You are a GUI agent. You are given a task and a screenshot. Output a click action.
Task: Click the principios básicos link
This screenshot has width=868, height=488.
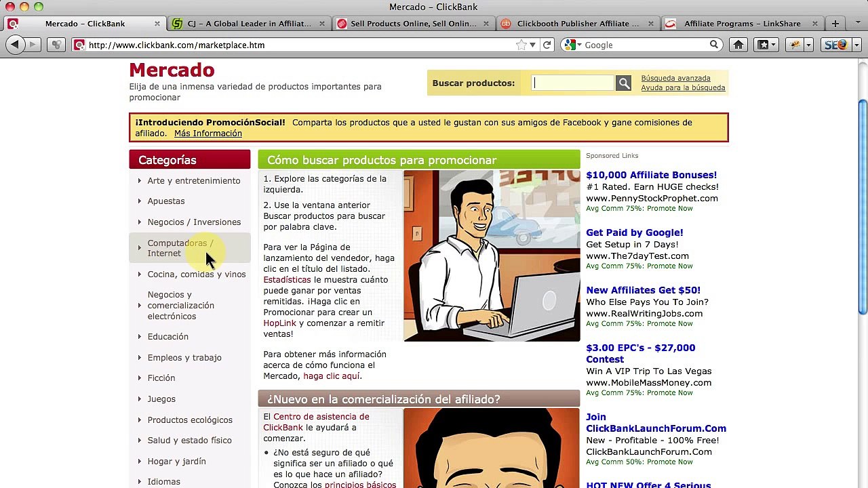pyautogui.click(x=360, y=485)
